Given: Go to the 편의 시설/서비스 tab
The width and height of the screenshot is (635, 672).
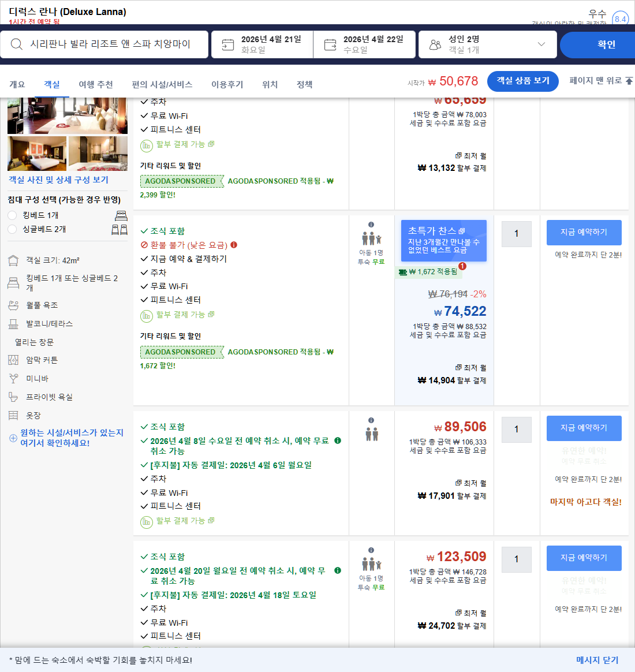Looking at the screenshot, I should coord(162,84).
